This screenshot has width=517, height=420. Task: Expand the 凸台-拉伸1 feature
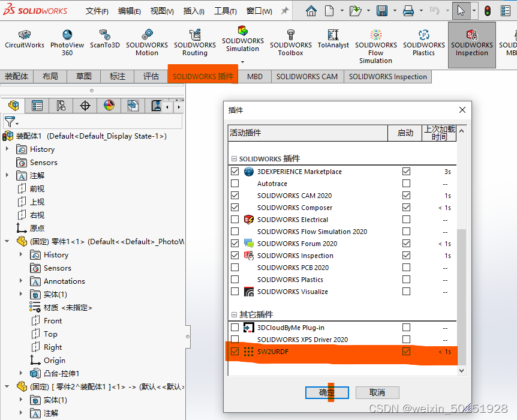pos(21,373)
